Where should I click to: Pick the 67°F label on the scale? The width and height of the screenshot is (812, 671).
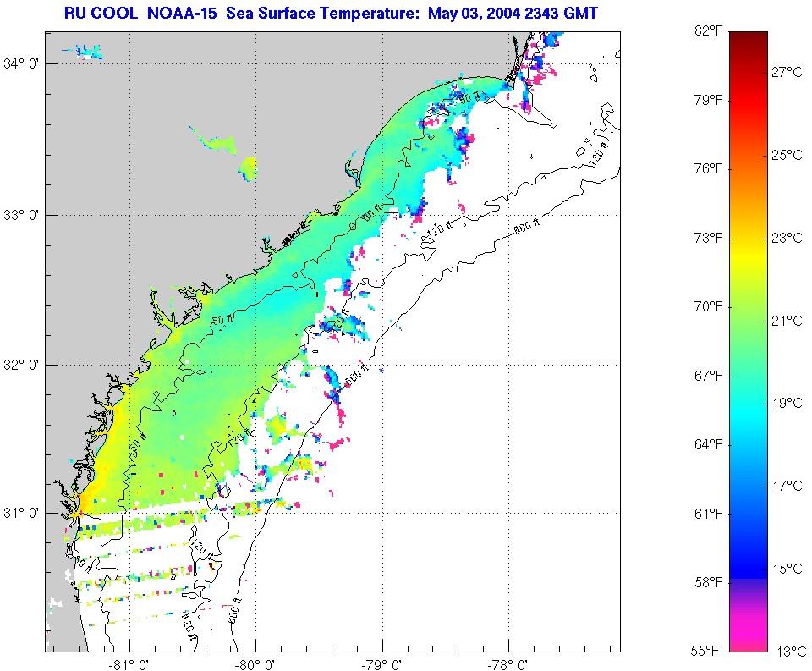(x=708, y=375)
